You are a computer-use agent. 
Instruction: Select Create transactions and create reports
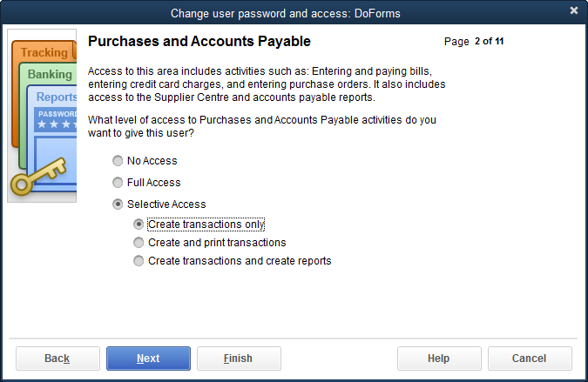(139, 261)
